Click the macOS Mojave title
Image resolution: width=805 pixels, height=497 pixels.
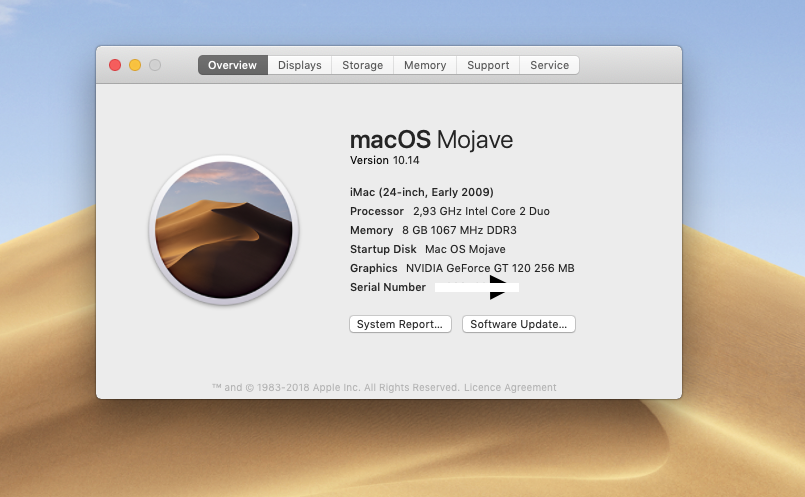[431, 140]
